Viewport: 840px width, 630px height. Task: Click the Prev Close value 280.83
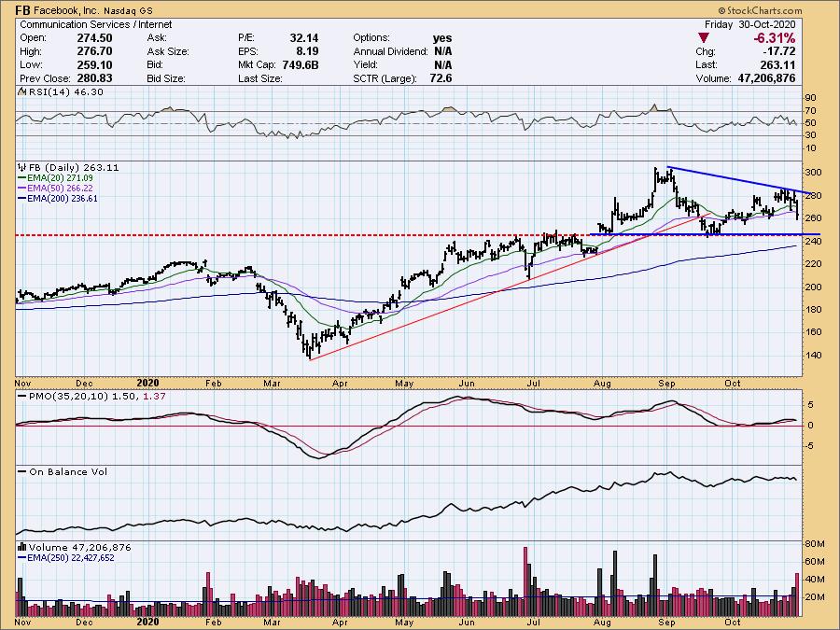point(95,78)
